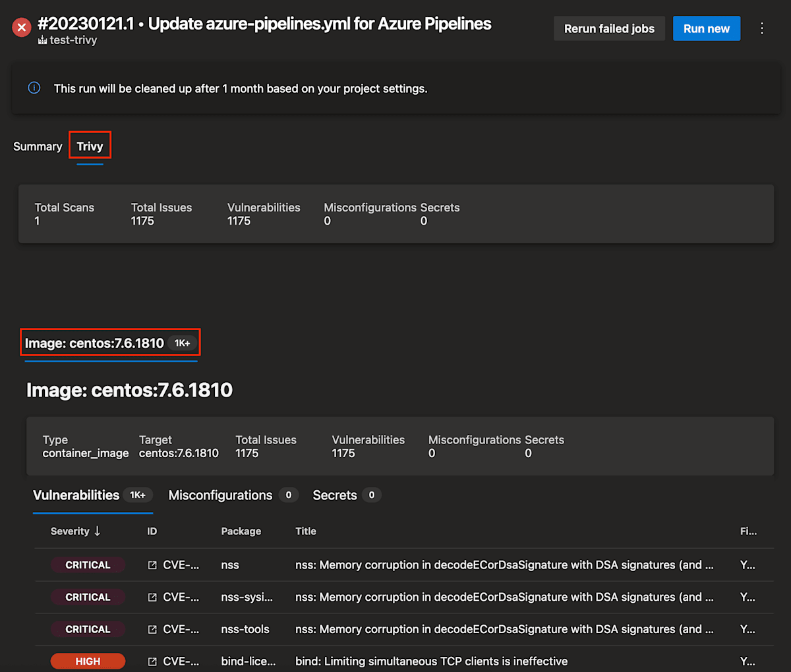Click the truncated Fi... column header
The width and height of the screenshot is (791, 672).
click(x=748, y=531)
